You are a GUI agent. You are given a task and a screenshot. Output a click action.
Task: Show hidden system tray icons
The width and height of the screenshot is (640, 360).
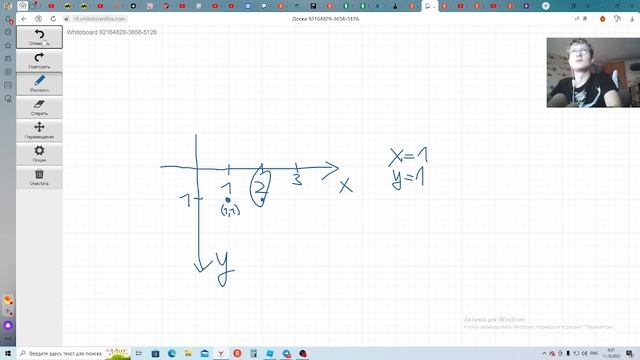point(544,353)
